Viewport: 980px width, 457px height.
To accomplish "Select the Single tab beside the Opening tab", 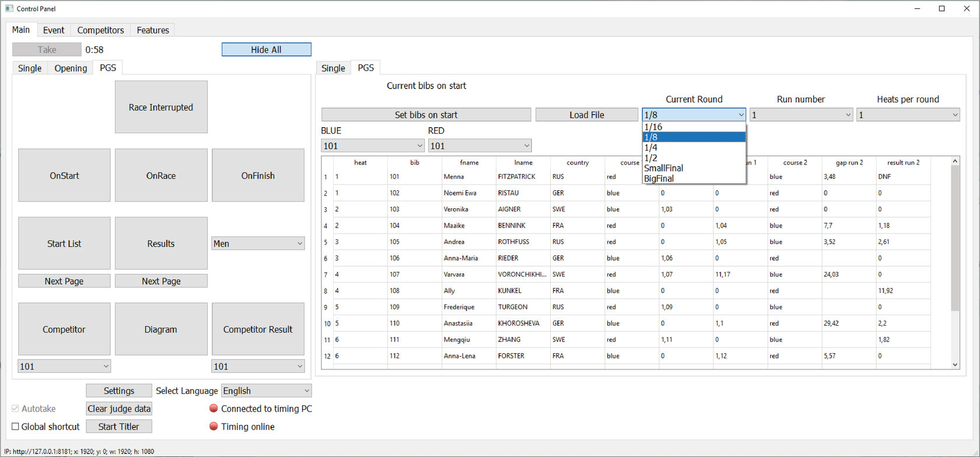I will (30, 68).
